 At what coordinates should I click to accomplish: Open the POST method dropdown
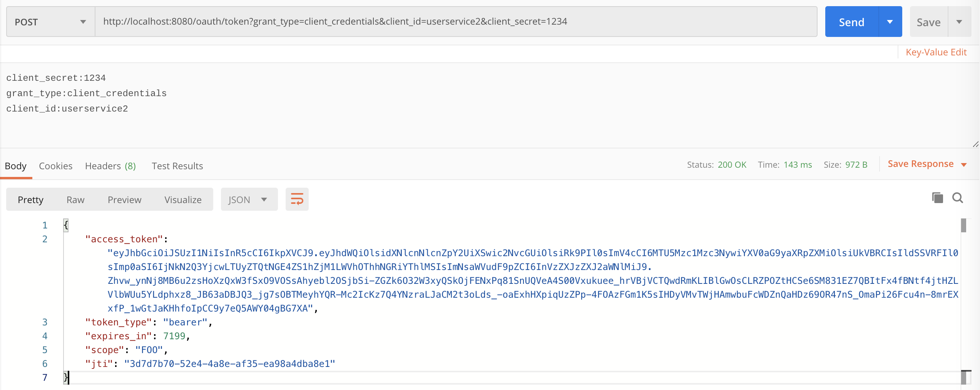click(50, 22)
